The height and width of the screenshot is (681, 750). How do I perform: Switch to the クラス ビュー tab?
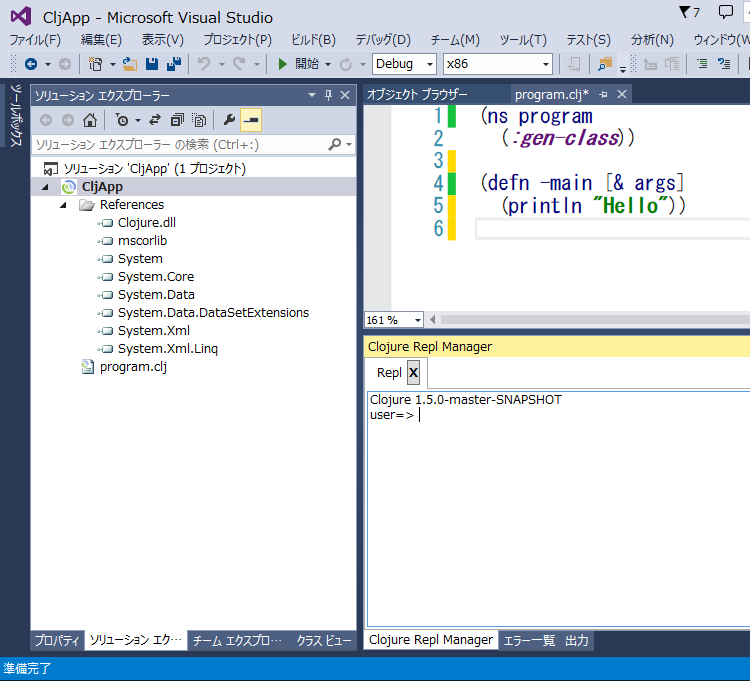point(324,640)
